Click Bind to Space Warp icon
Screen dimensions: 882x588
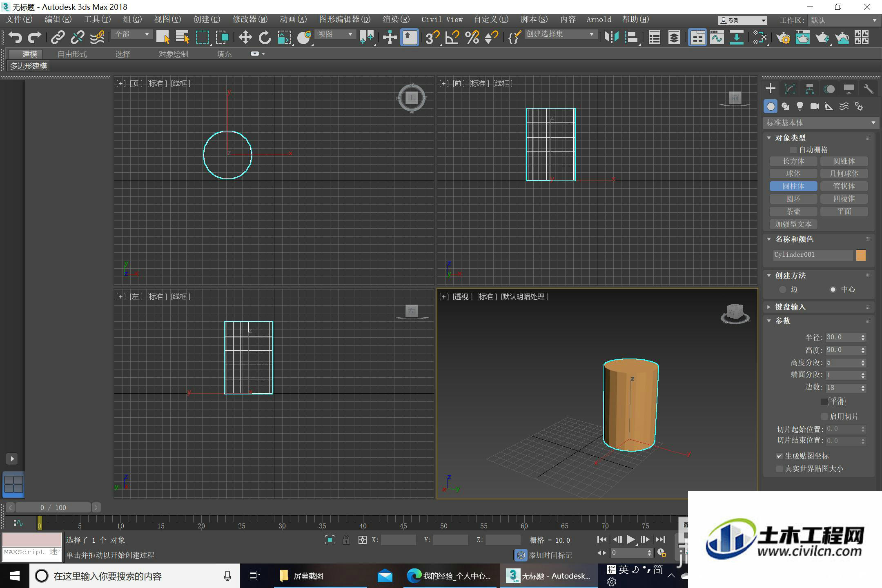(97, 38)
